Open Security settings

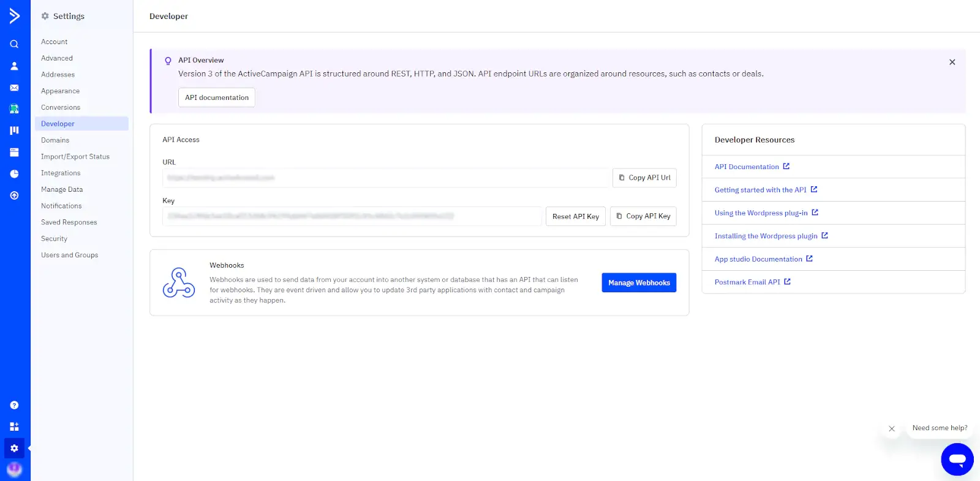[54, 239]
